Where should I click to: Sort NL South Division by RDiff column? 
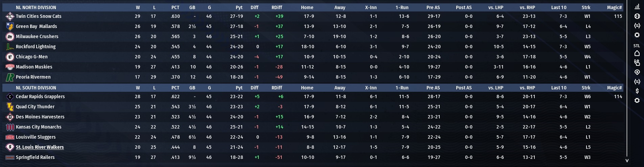277,88
